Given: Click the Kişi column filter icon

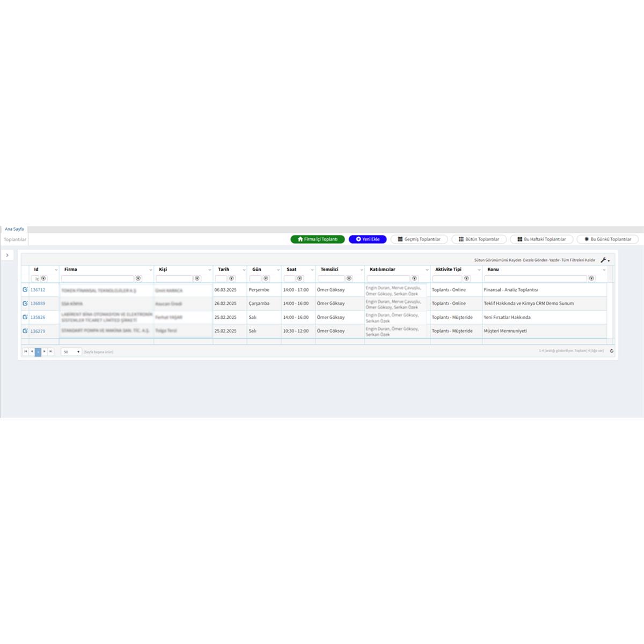Looking at the screenshot, I should (197, 279).
